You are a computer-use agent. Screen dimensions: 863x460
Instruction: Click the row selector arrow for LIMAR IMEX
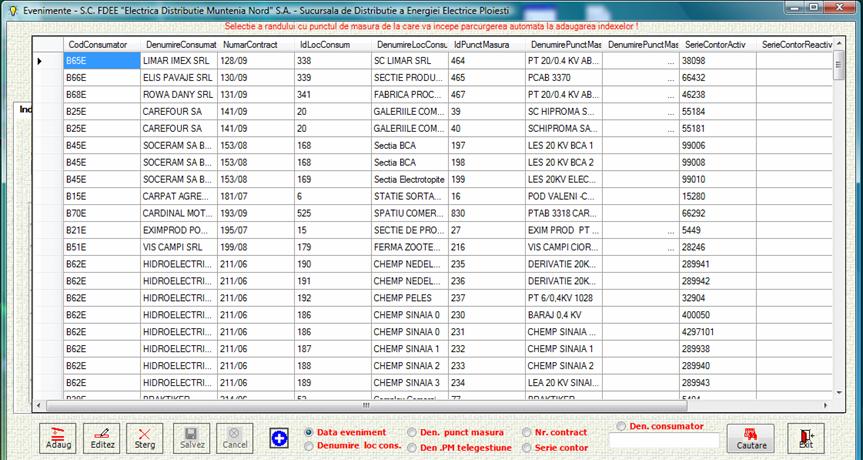(x=48, y=61)
